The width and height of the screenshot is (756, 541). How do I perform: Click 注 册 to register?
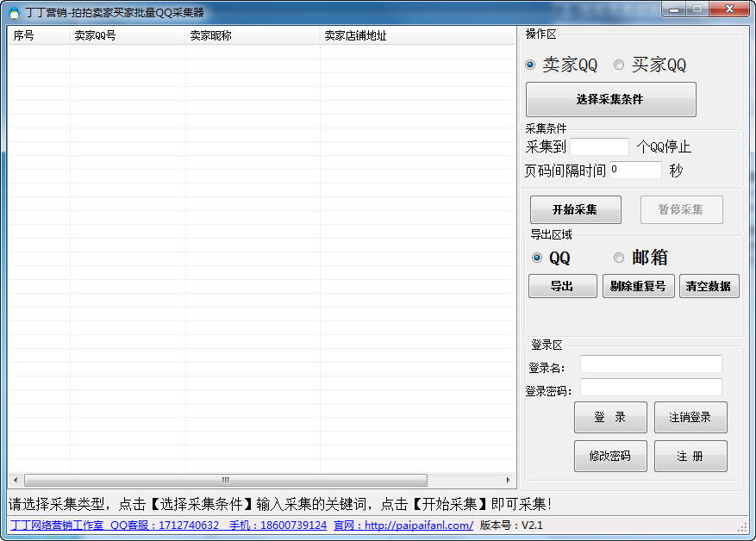[690, 456]
